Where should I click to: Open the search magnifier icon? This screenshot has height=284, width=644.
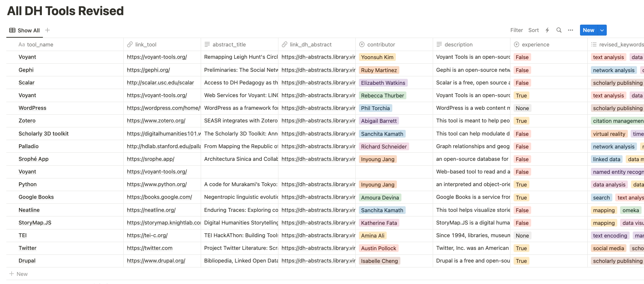coord(559,30)
